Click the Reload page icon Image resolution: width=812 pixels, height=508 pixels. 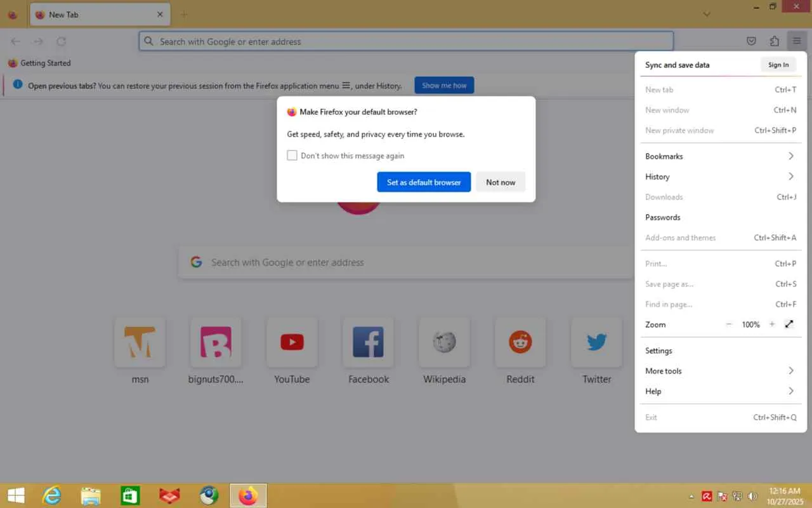61,41
